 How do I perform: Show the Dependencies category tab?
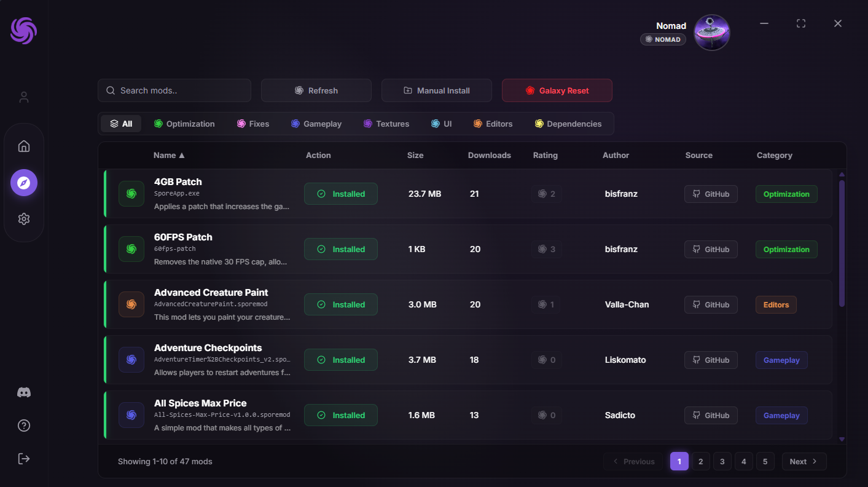pos(568,124)
